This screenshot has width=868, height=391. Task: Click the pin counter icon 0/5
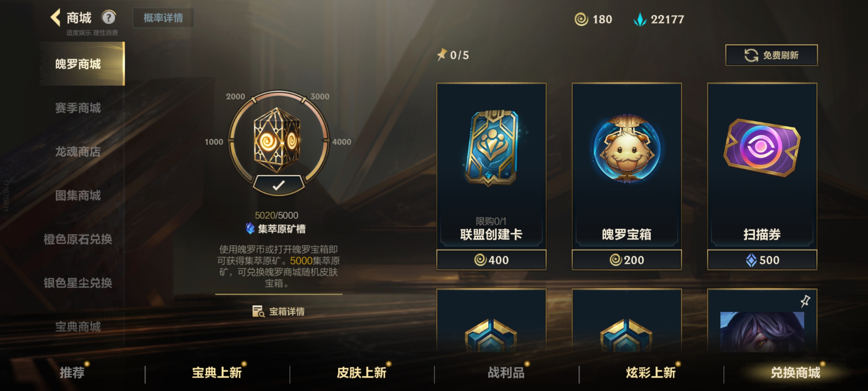pos(442,55)
